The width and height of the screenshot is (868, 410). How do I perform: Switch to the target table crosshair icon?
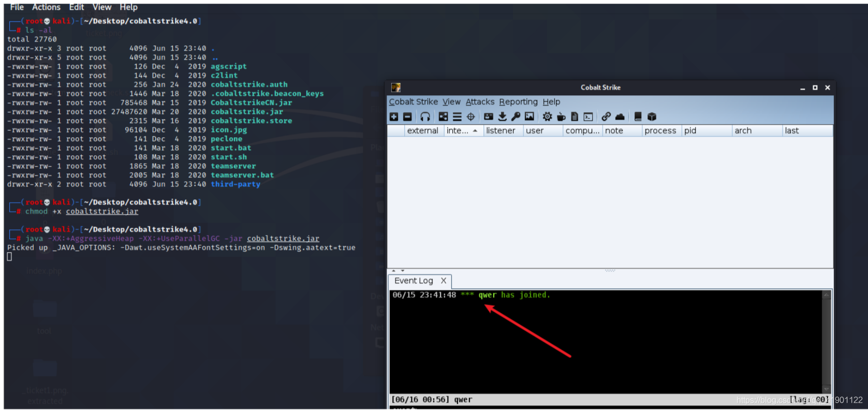471,117
